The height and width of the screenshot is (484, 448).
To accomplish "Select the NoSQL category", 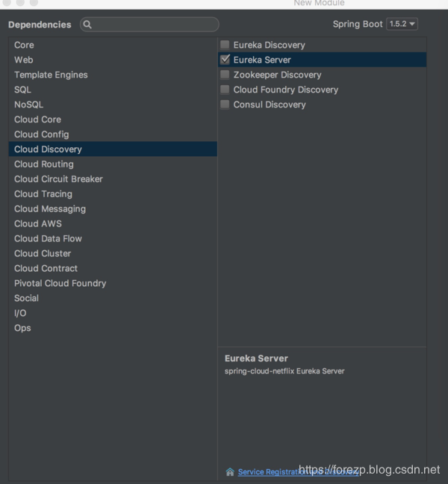I will (28, 105).
